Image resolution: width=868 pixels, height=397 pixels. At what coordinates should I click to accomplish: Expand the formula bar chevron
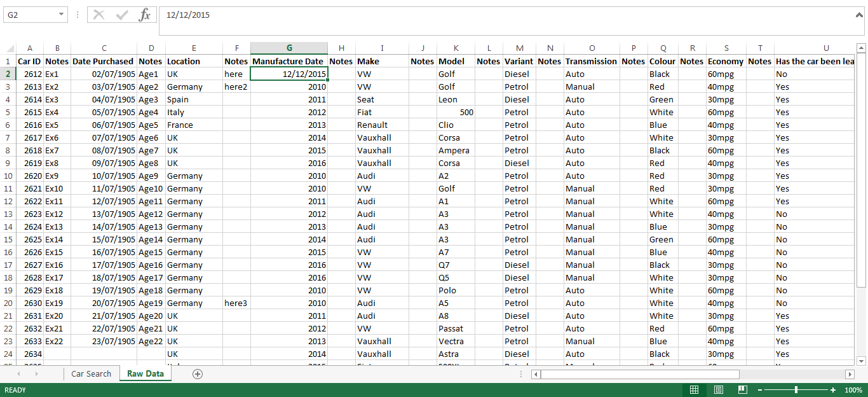click(x=859, y=15)
